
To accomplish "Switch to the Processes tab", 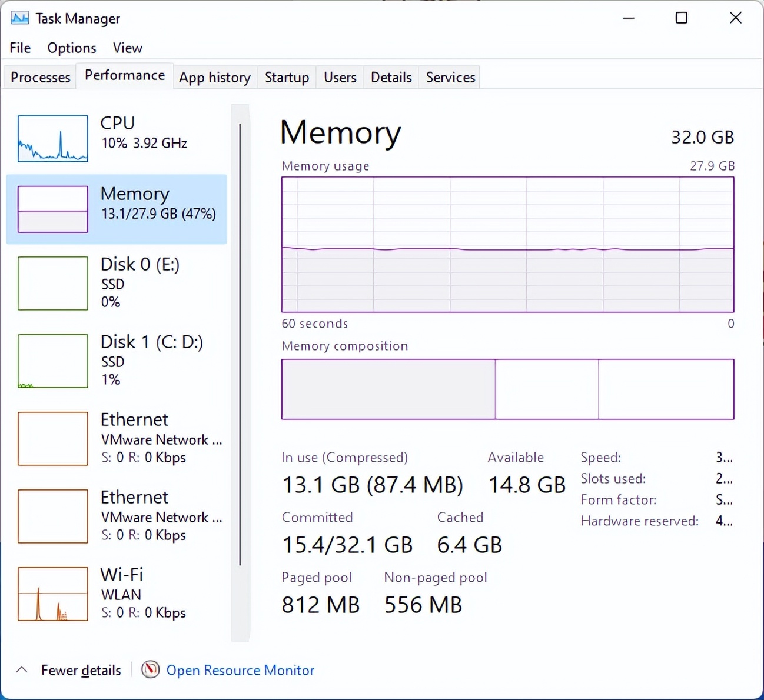I will (40, 78).
